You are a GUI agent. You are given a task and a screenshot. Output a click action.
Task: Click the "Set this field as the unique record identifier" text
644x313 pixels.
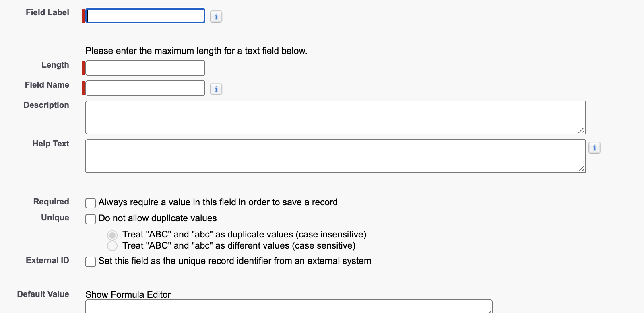coord(235,261)
